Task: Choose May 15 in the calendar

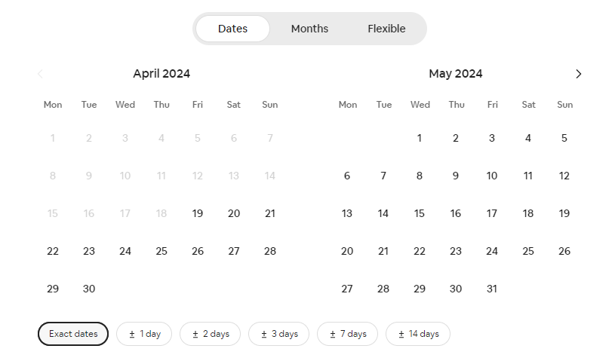Action: [x=420, y=213]
